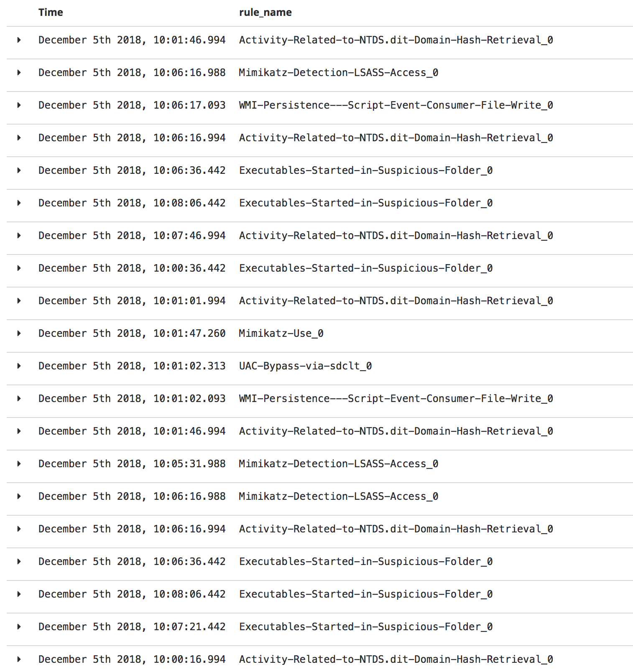Screen dimensions: 633x672
Task: Expand the Mimikatz-Use event details
Action: tap(19, 333)
